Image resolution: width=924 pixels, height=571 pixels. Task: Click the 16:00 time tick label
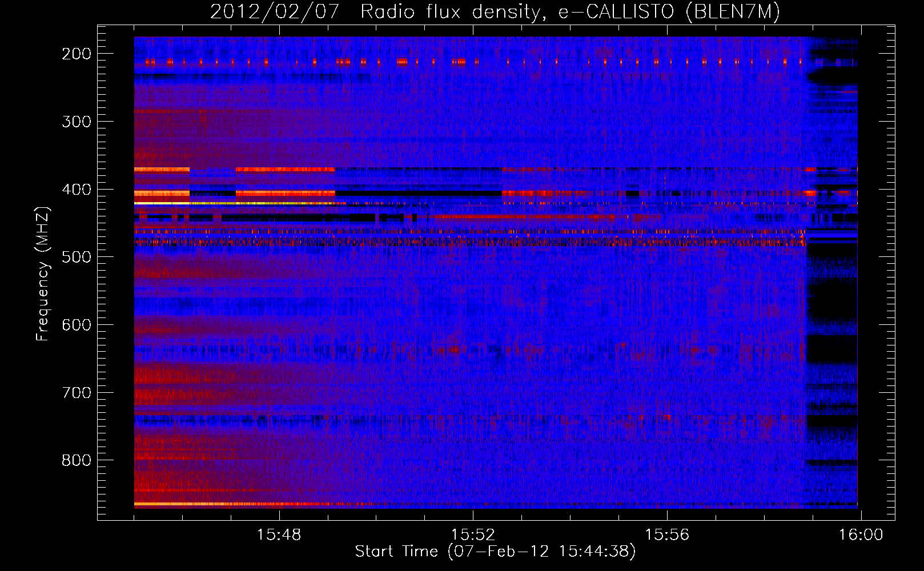[861, 535]
